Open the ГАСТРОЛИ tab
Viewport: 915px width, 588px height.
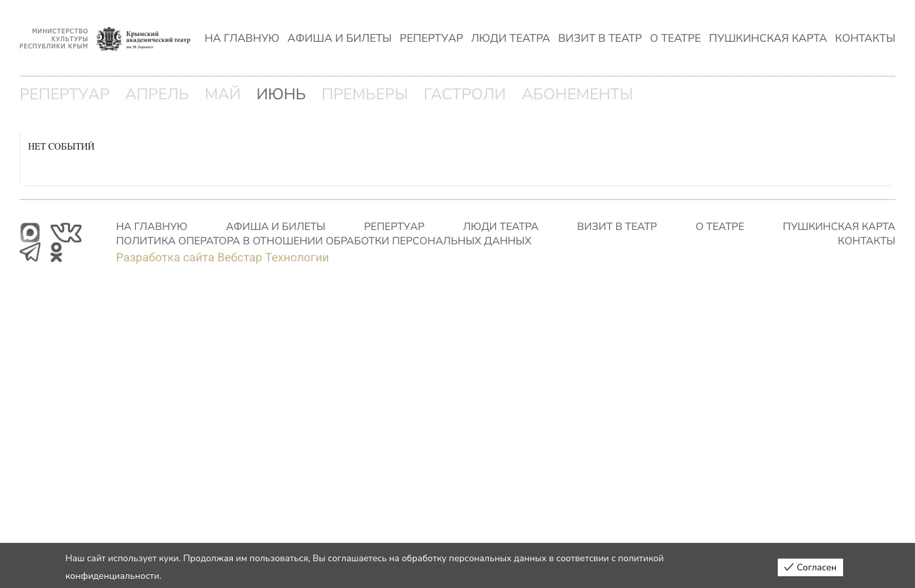[464, 94]
